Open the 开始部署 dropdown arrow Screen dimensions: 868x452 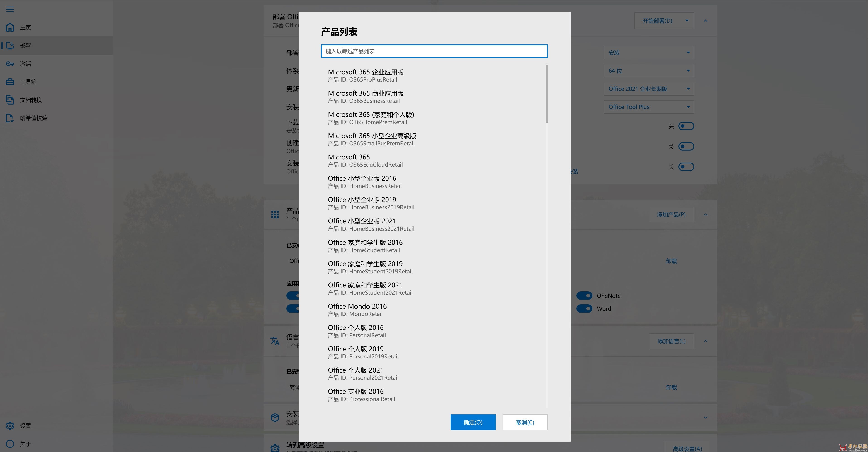(x=687, y=21)
